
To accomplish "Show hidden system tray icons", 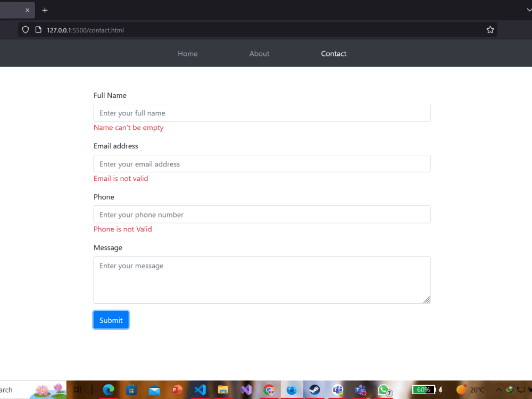I will (498, 390).
